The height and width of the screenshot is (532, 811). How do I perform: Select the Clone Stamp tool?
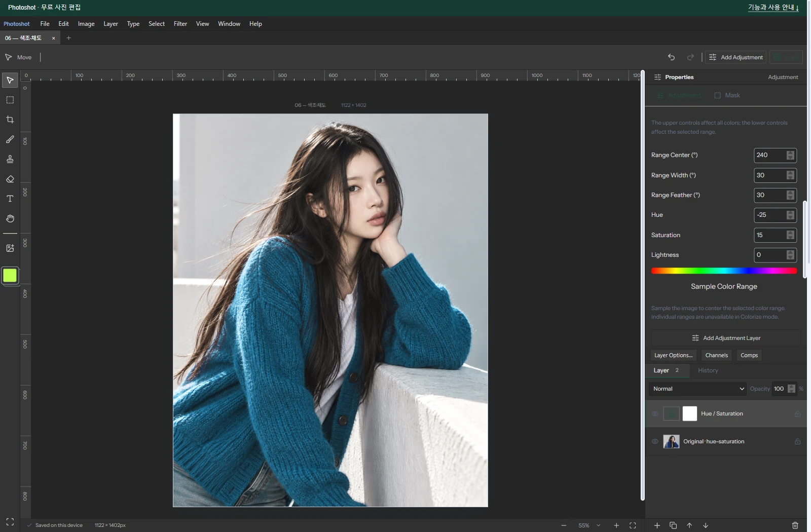[10, 159]
